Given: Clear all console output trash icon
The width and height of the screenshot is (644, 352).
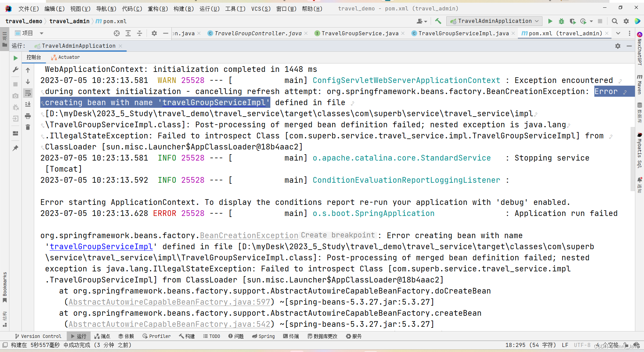Looking at the screenshot, I should tap(28, 127).
